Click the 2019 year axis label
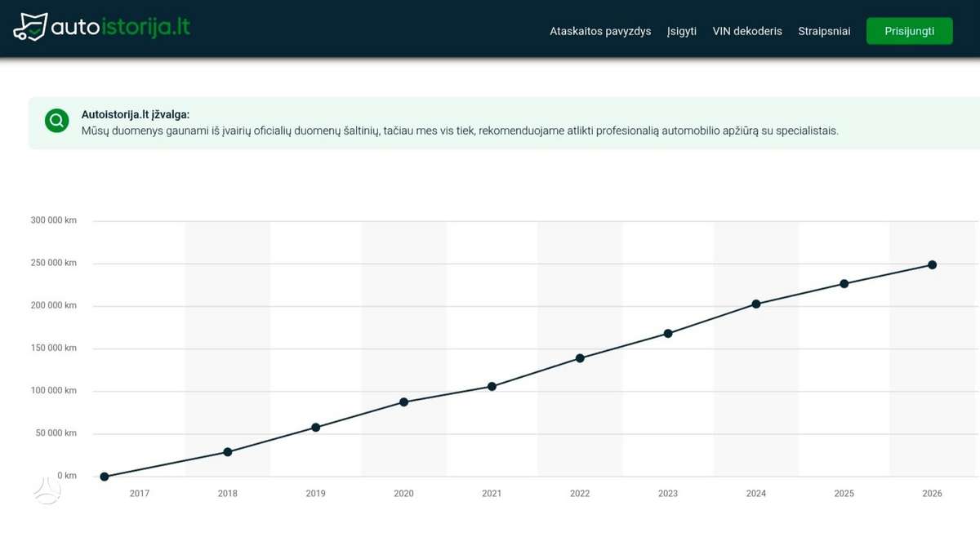 316,494
